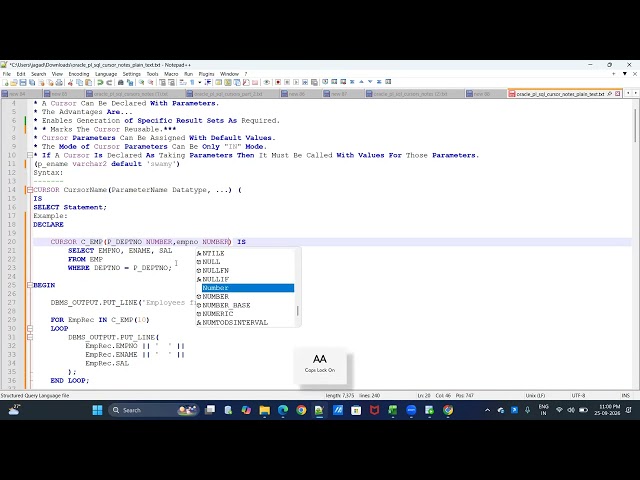
Task: Open the Language menu
Action: pyautogui.click(x=106, y=74)
